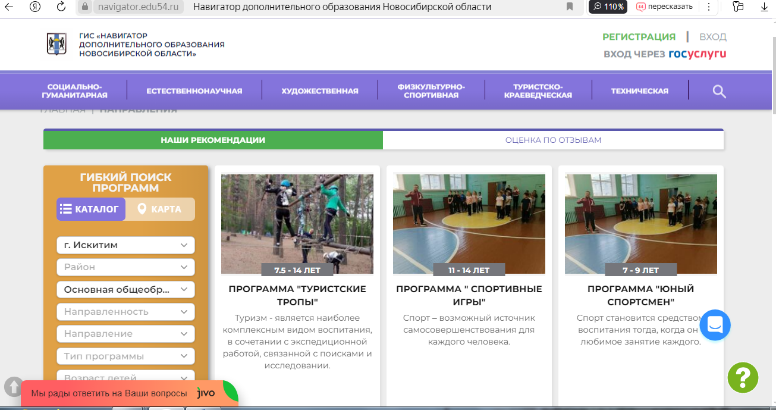The width and height of the screenshot is (776, 410).
Task: Reload the page with the refresh icon
Action: pyautogui.click(x=59, y=7)
